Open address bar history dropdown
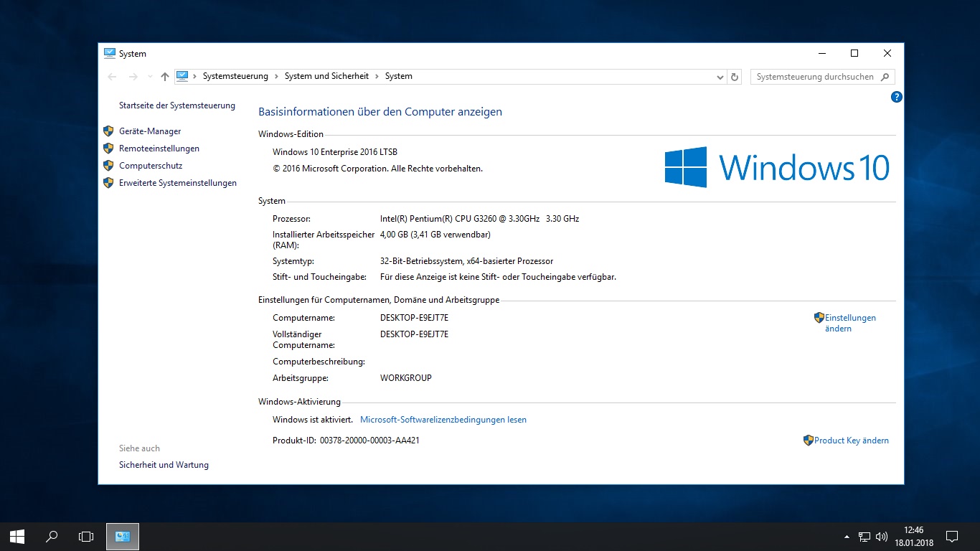This screenshot has width=980, height=551. pos(720,77)
